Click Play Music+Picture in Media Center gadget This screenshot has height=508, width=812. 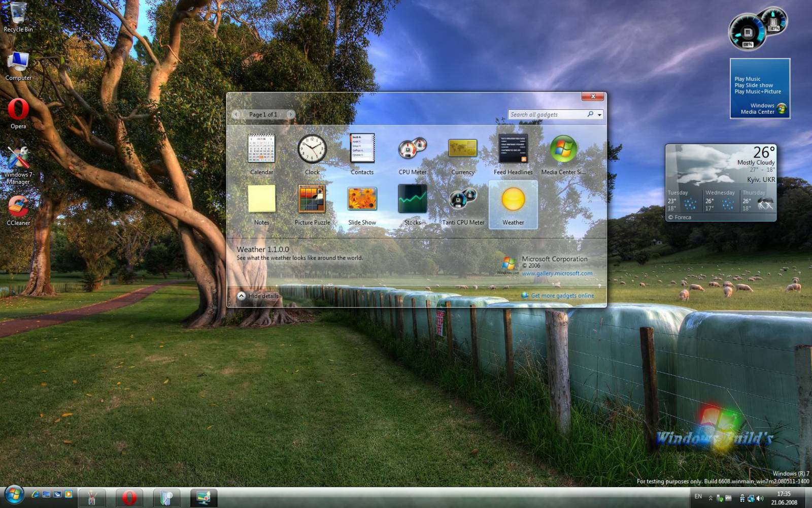[758, 91]
